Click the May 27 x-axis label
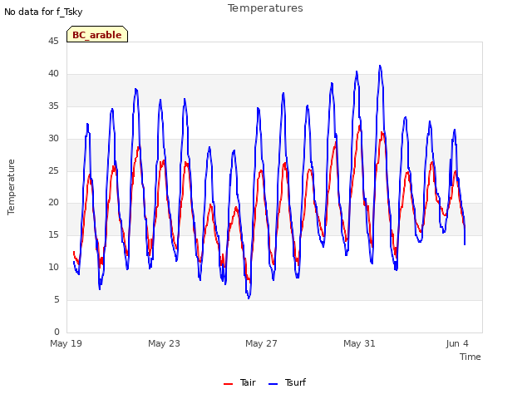Image resolution: width=532 pixels, height=399 pixels. pyautogui.click(x=261, y=343)
